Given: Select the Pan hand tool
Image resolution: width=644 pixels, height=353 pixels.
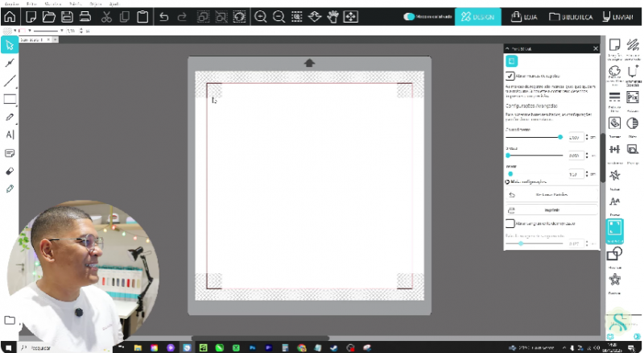Looking at the screenshot, I should tap(332, 16).
